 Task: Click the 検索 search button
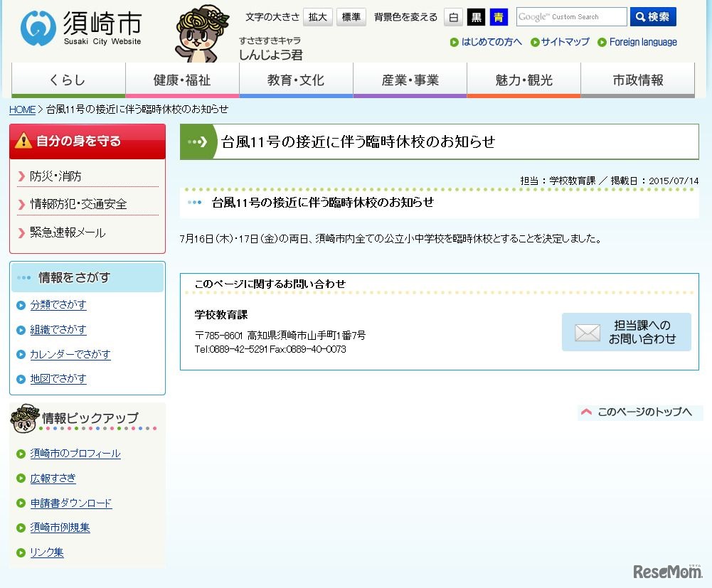[x=653, y=17]
